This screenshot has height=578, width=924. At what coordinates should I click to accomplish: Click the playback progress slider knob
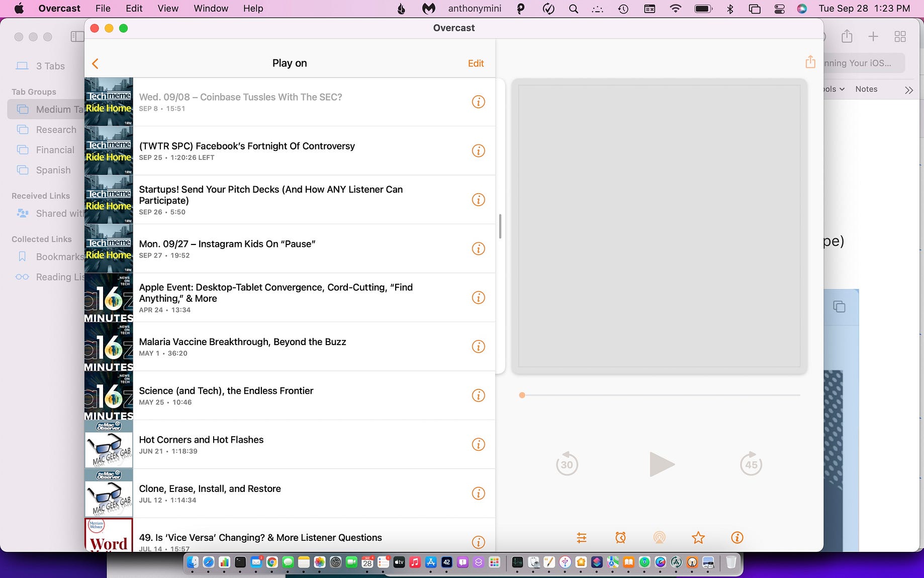click(x=522, y=395)
